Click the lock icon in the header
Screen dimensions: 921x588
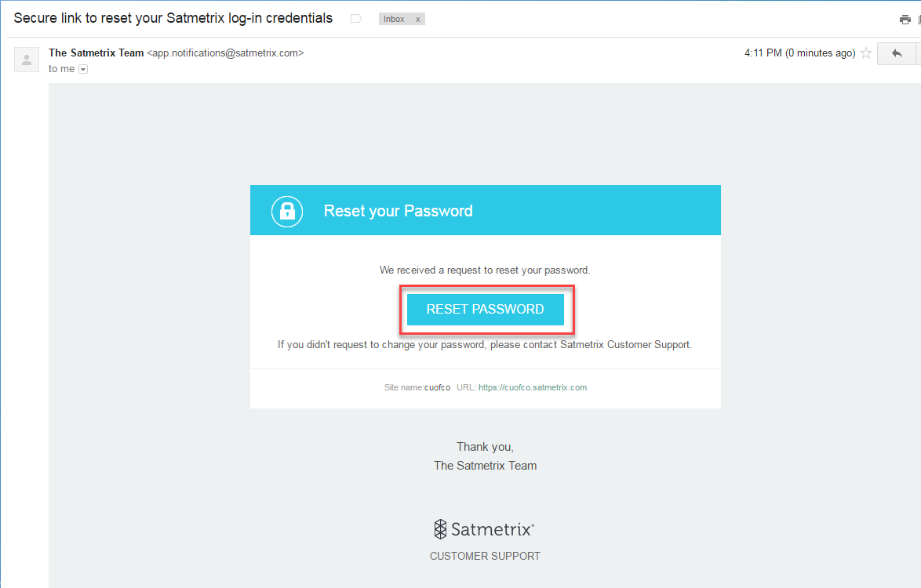pos(287,211)
